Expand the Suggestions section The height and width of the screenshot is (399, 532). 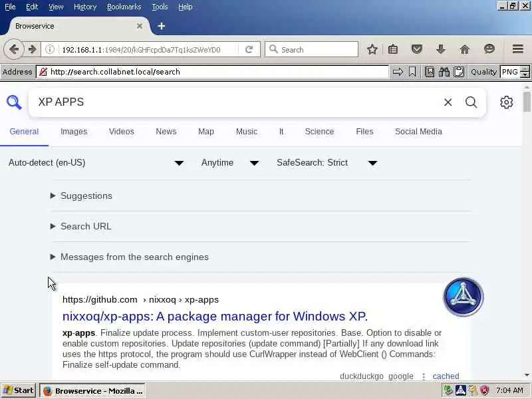pyautogui.click(x=81, y=196)
